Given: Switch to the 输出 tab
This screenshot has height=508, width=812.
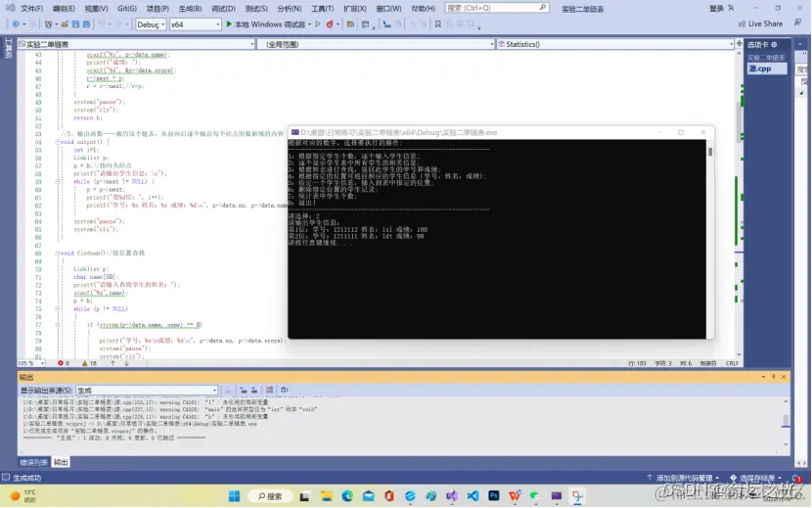Looking at the screenshot, I should pos(61,462).
